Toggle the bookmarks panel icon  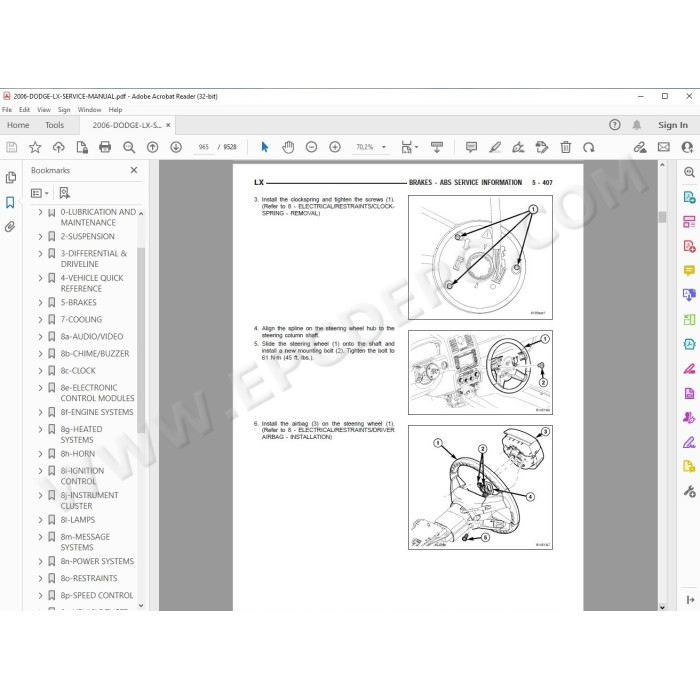(x=10, y=202)
